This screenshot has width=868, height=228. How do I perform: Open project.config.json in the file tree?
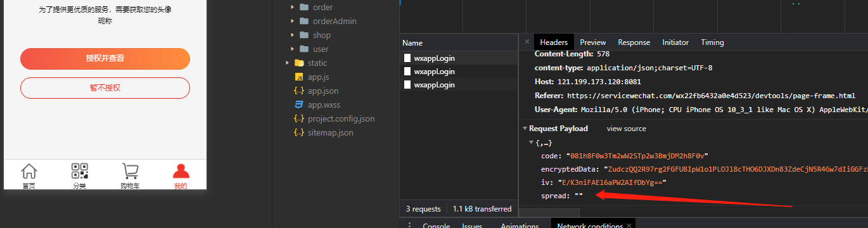[341, 118]
